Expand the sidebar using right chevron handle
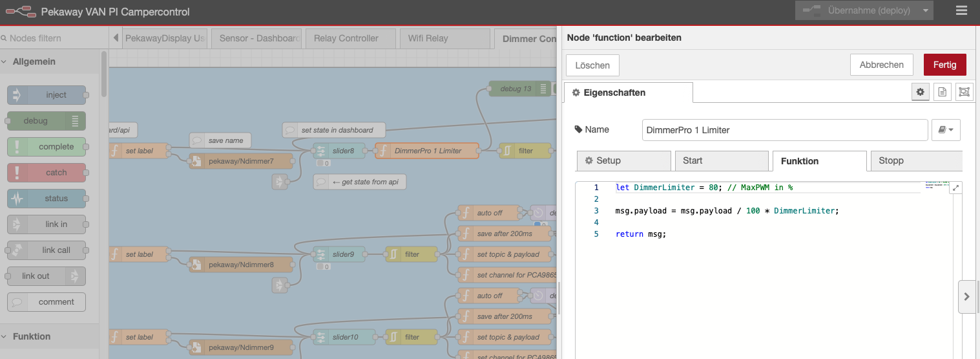Viewport: 980px width, 359px height. 966,297
